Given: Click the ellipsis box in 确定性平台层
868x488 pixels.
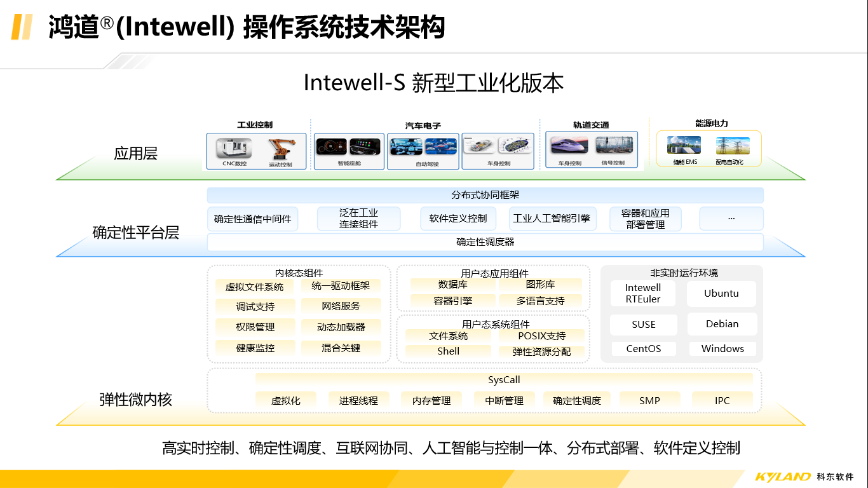Looking at the screenshot, I should 731,219.
